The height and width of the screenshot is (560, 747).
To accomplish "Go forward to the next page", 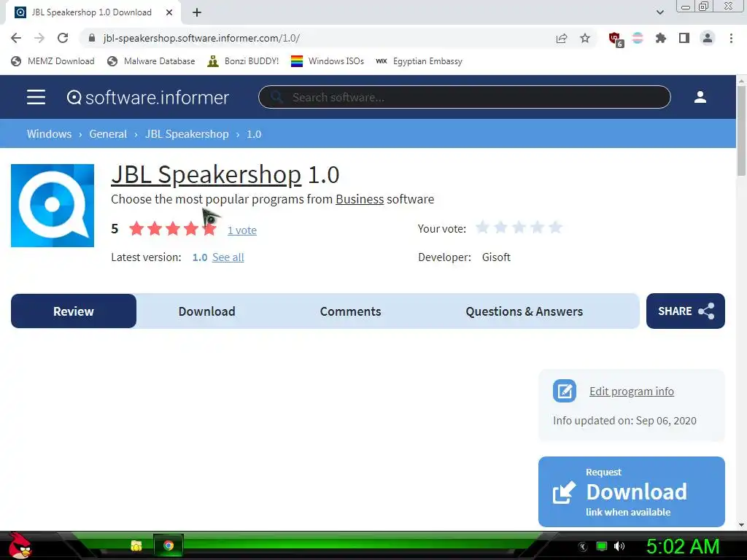I will (x=39, y=38).
